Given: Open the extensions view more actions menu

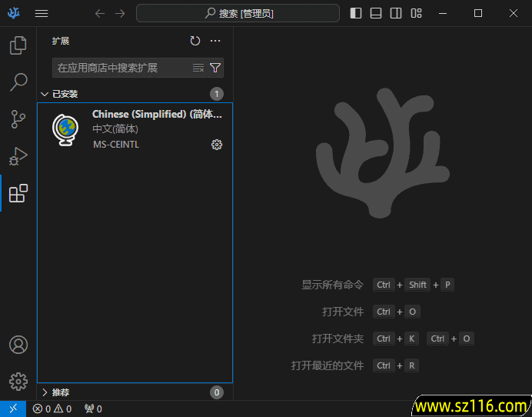Looking at the screenshot, I should click(x=215, y=41).
